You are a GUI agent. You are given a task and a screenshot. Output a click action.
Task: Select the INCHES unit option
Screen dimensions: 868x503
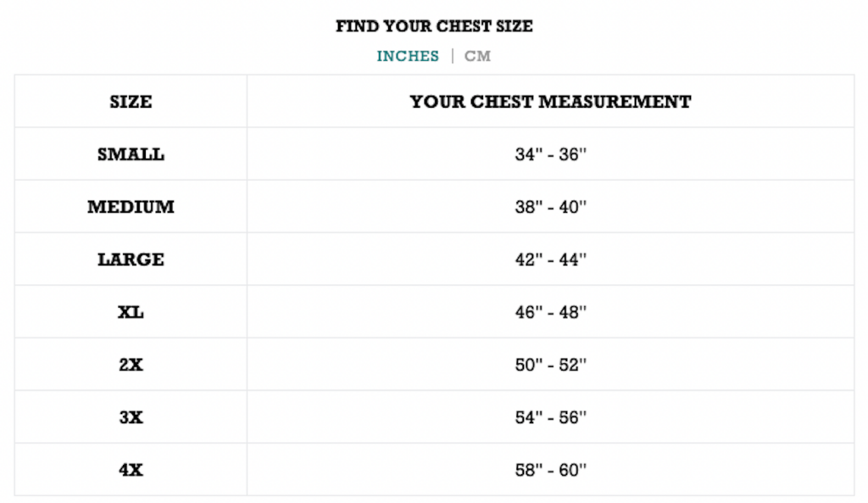pyautogui.click(x=407, y=56)
